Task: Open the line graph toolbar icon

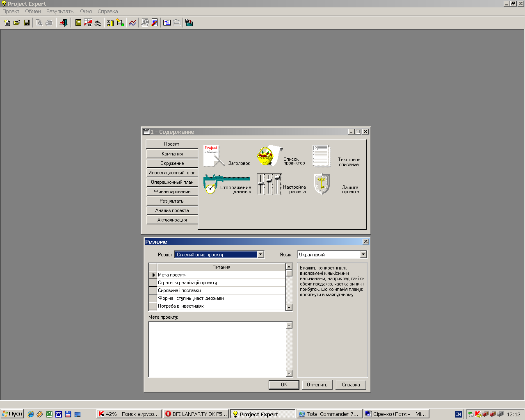Action: pos(132,23)
